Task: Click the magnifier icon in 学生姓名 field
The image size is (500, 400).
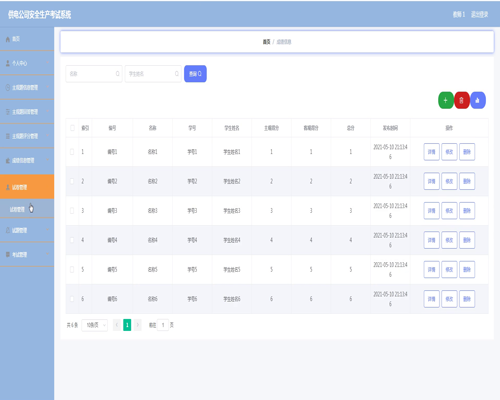Action: click(x=177, y=74)
